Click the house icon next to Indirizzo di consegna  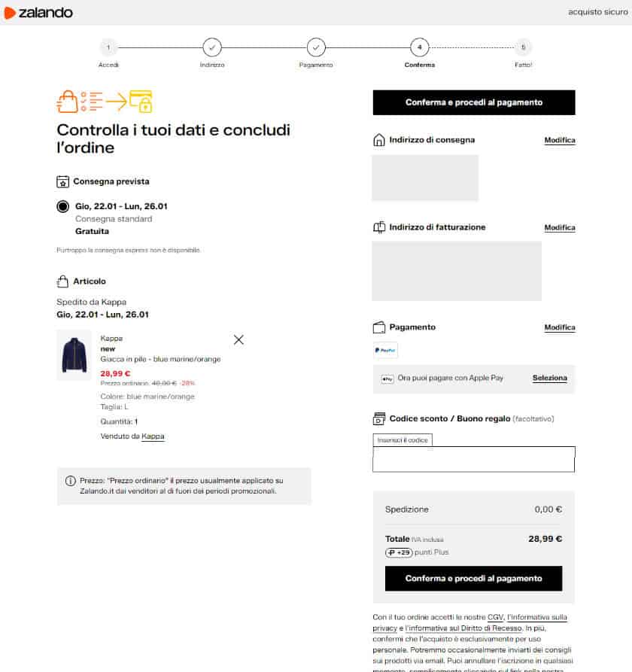point(378,138)
